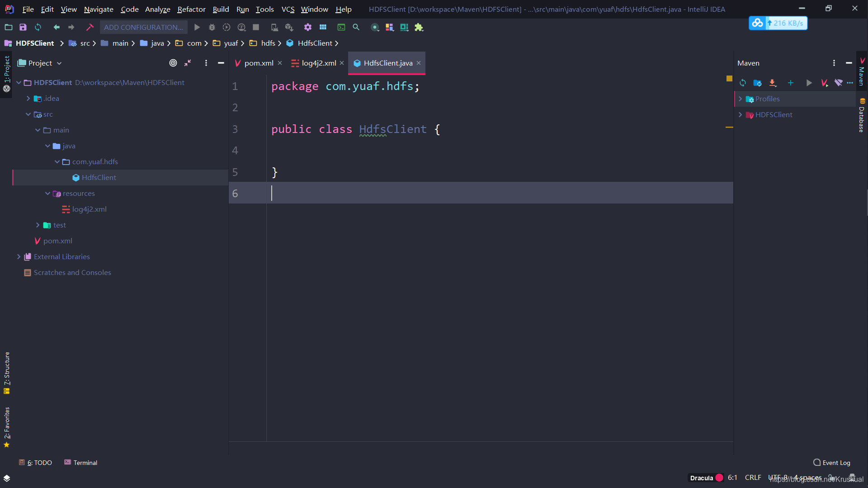This screenshot has height=488, width=868.
Task: Open Maven toolbar more actions
Action: (x=850, y=83)
